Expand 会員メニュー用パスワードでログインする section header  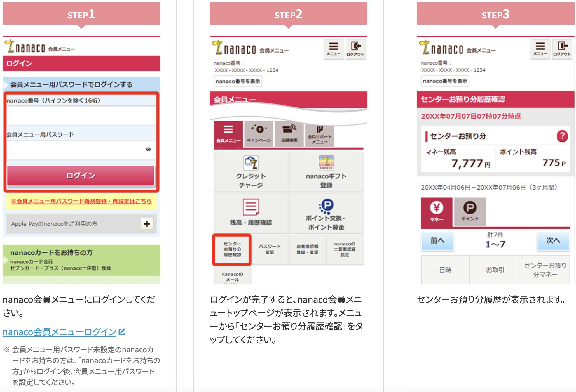pyautogui.click(x=81, y=84)
